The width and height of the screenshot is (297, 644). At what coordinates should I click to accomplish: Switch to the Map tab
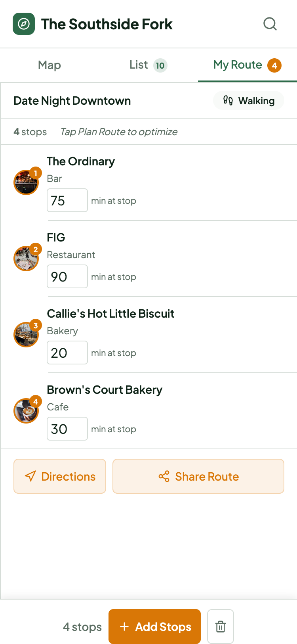[x=49, y=65]
